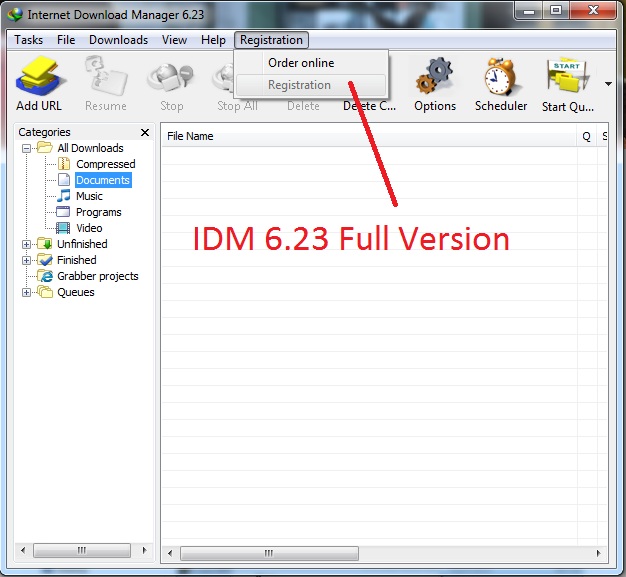Open the File menu
This screenshot has height=577, width=626.
[66, 40]
